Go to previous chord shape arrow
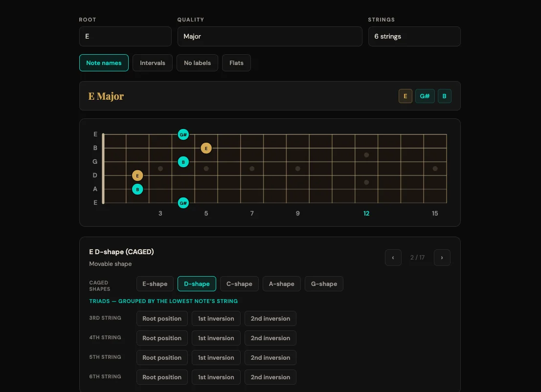This screenshot has height=392, width=541. coord(393,258)
